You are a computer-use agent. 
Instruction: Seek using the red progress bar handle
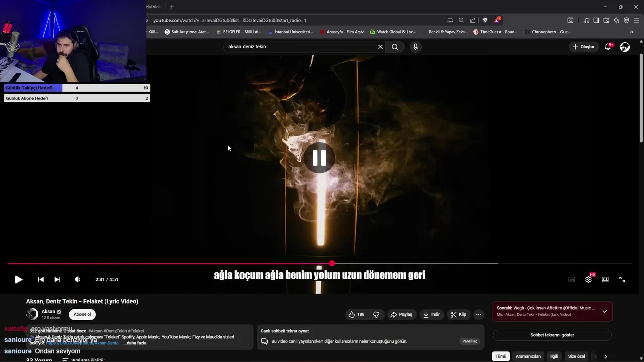(332, 263)
